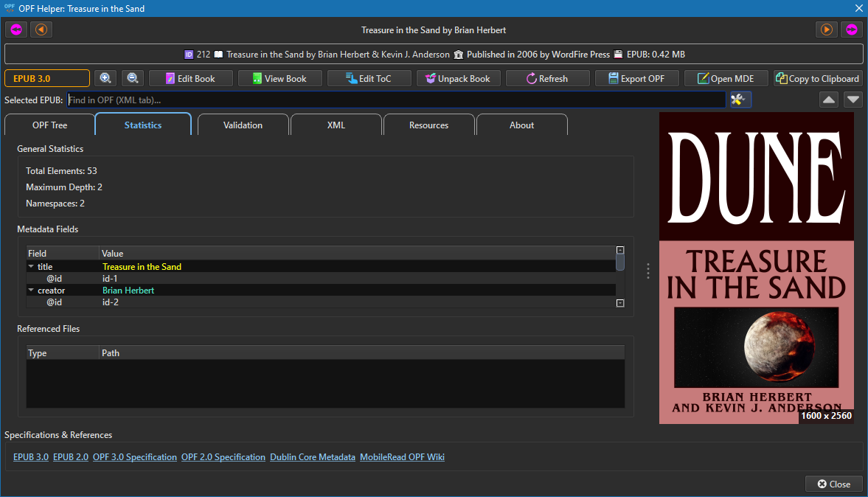This screenshot has height=497, width=868.
Task: Jump to first book using double-arrow icon
Action: point(16,29)
